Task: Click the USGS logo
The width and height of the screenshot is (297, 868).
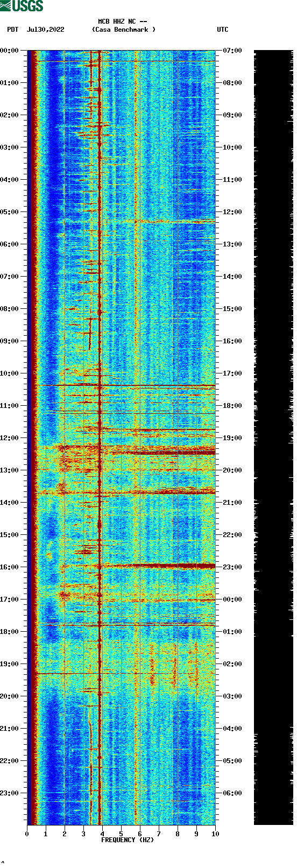Action: [22, 6]
